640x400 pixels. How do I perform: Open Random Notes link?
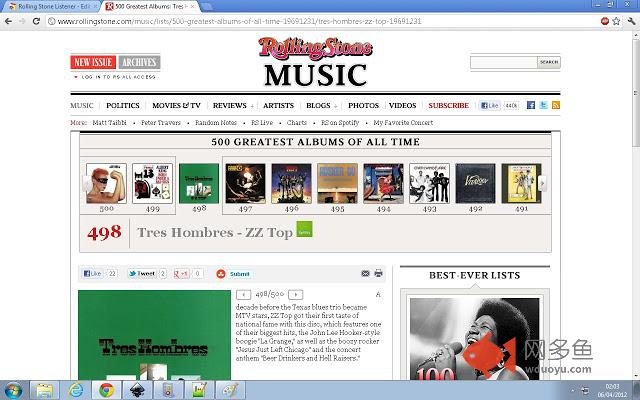pyautogui.click(x=216, y=122)
